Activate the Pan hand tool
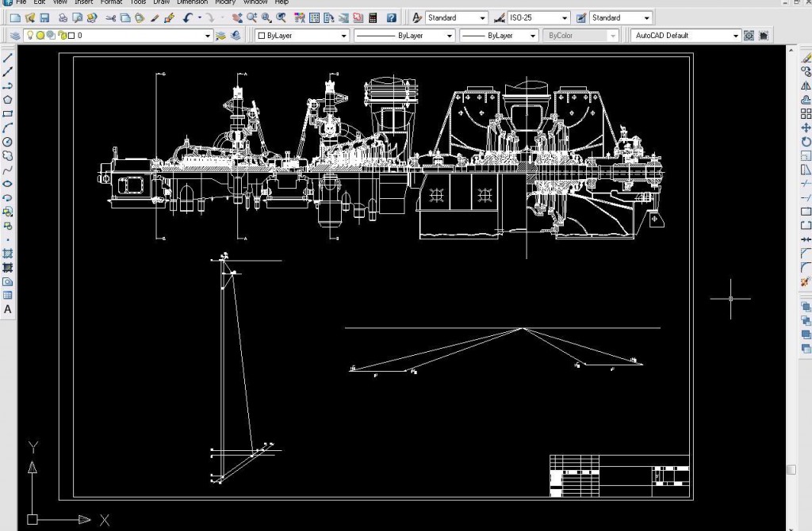This screenshot has height=531, width=812. [x=237, y=18]
